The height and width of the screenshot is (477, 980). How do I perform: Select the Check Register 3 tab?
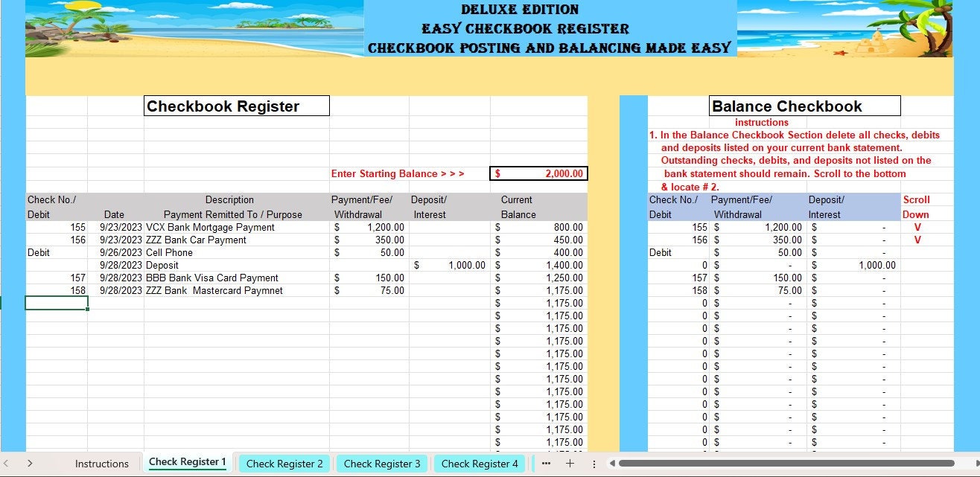point(381,464)
